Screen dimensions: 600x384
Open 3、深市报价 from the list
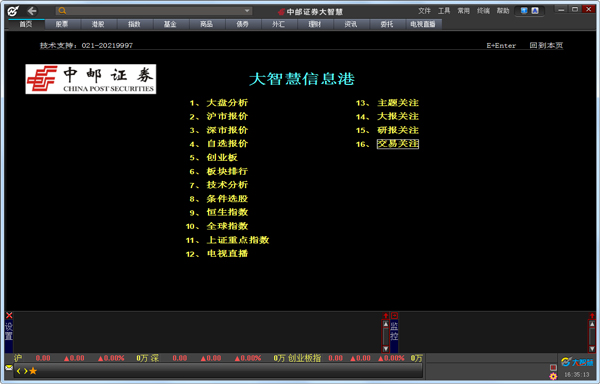click(218, 130)
